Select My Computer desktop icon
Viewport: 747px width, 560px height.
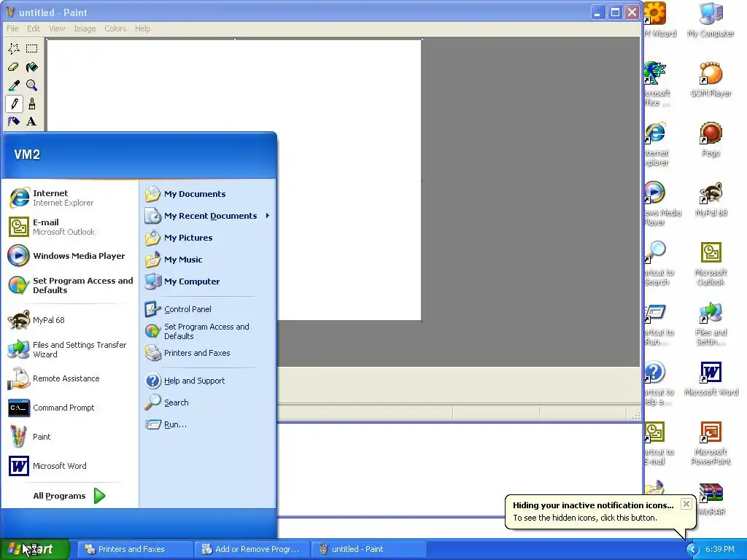pos(711,20)
